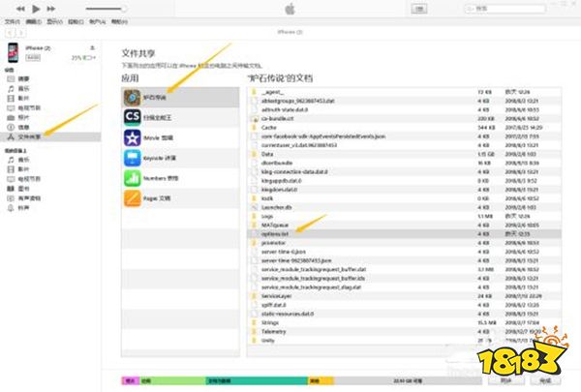Click the rewind previous track button

20,9
